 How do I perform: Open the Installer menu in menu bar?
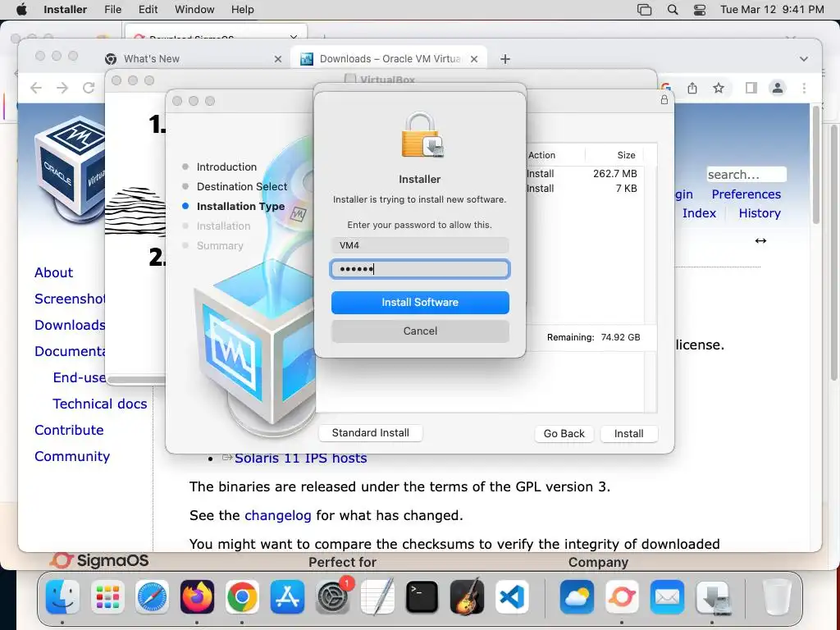(x=66, y=10)
